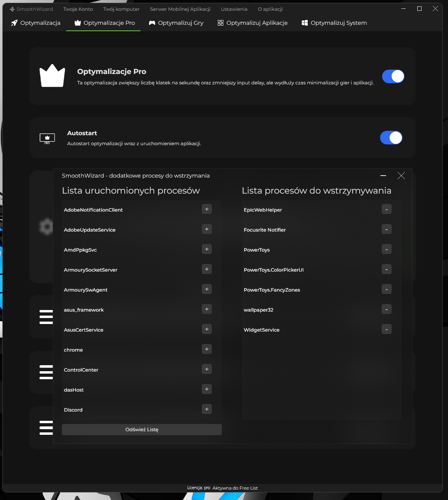Select the wallpaper32 entry text
The height and width of the screenshot is (500, 448).
click(259, 310)
